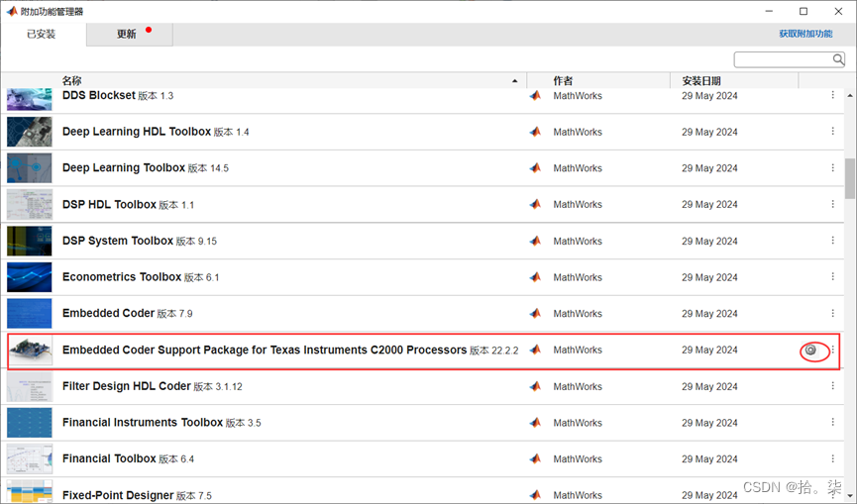Select Deep Learning HDL Toolbox name text
Screen dimensions: 857x504
(137, 132)
